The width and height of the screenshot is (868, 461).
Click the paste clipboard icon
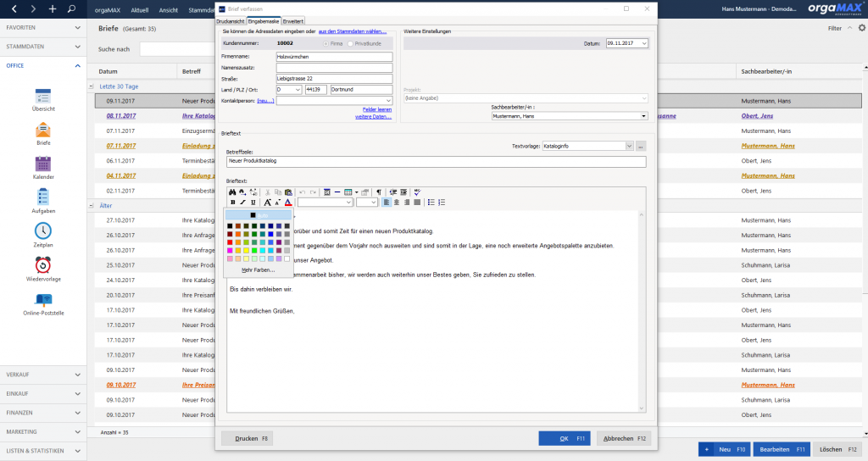(288, 192)
